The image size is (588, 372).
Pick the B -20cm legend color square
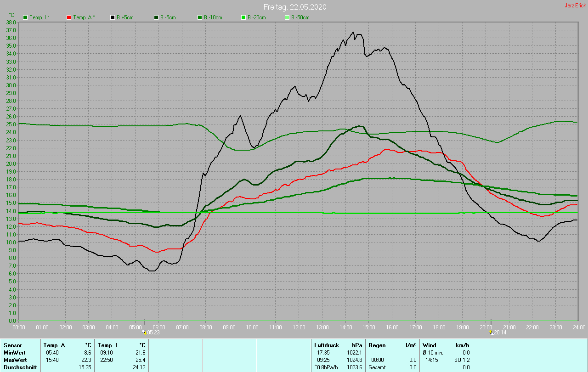(243, 17)
